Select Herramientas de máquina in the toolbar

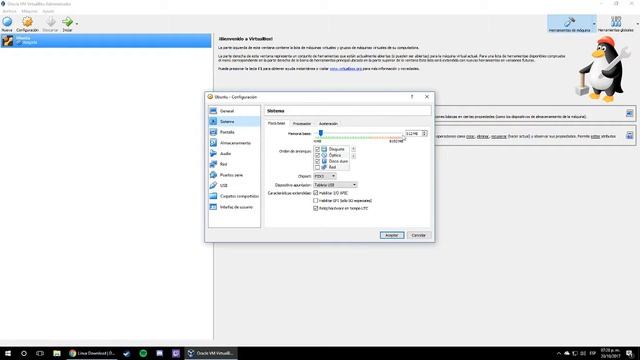click(x=569, y=24)
